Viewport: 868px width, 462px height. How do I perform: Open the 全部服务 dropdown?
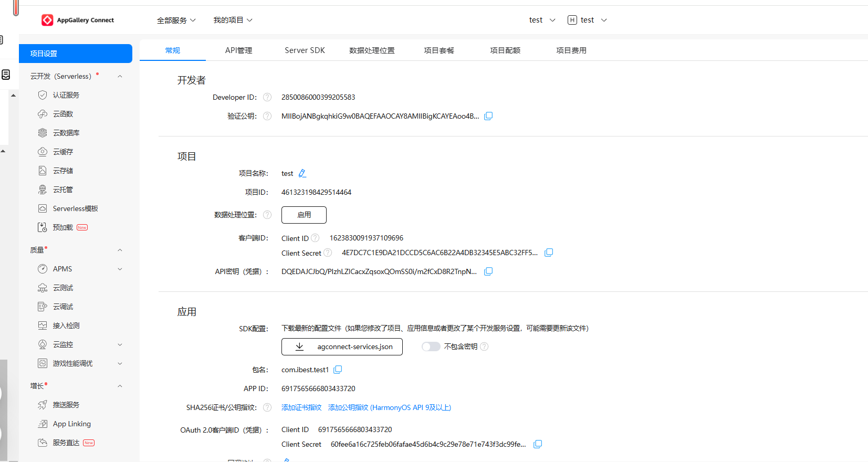coord(176,20)
